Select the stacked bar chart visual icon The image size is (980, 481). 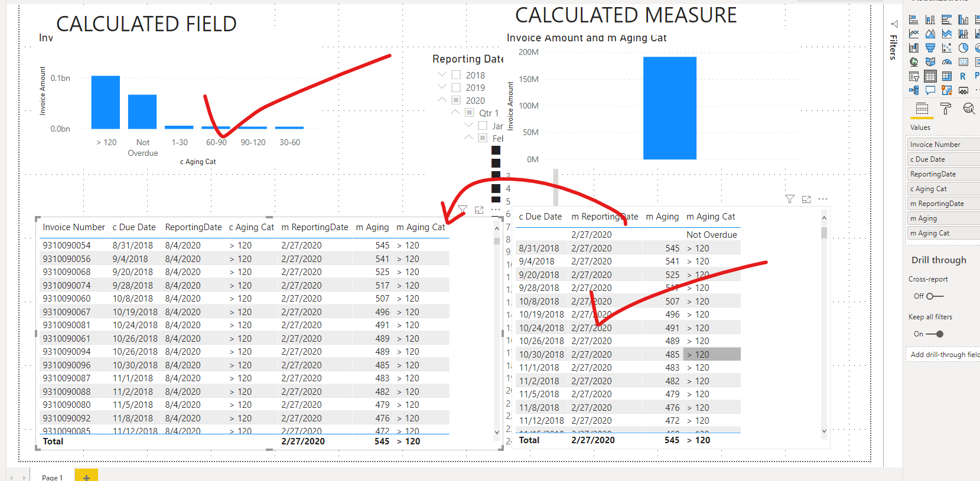point(914,19)
